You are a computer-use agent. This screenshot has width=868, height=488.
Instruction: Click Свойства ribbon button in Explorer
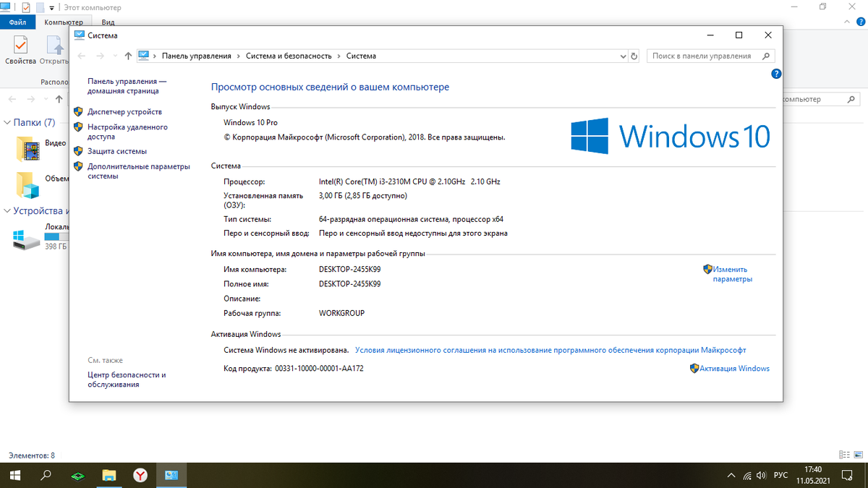pyautogui.click(x=20, y=51)
